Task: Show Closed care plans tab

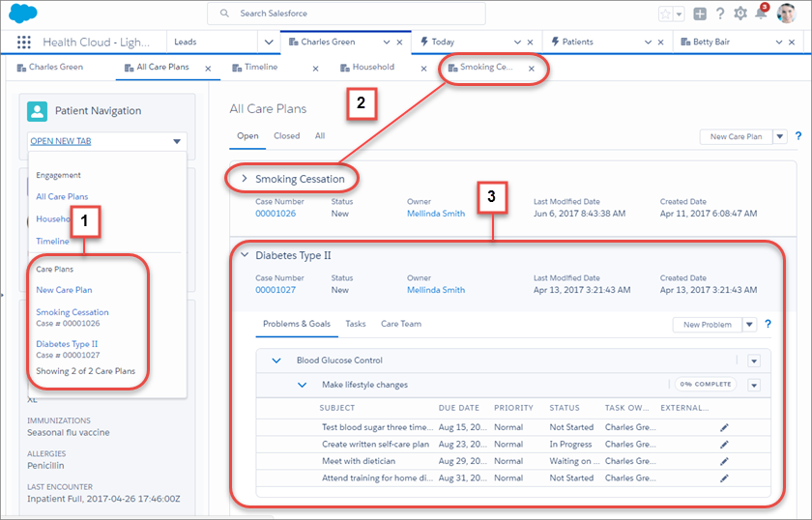Action: tap(286, 135)
